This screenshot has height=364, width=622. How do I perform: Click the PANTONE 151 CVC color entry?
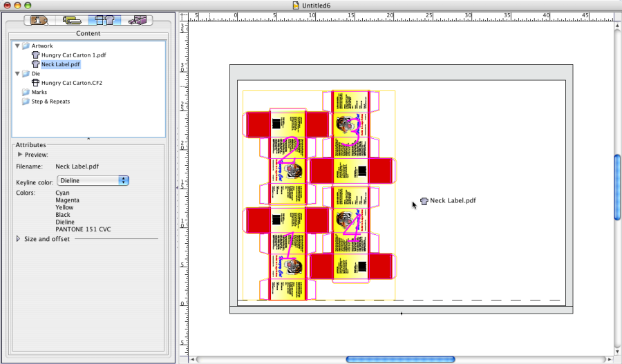[x=84, y=229]
